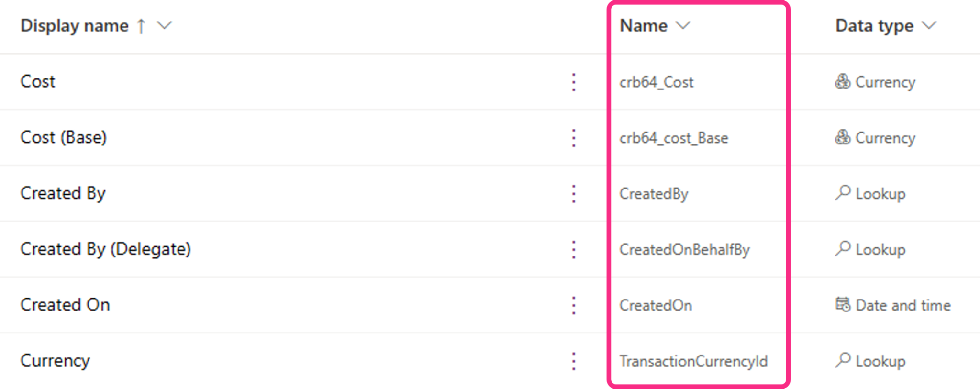The height and width of the screenshot is (389, 980).
Task: Click the Currency row display name
Action: click(x=55, y=361)
